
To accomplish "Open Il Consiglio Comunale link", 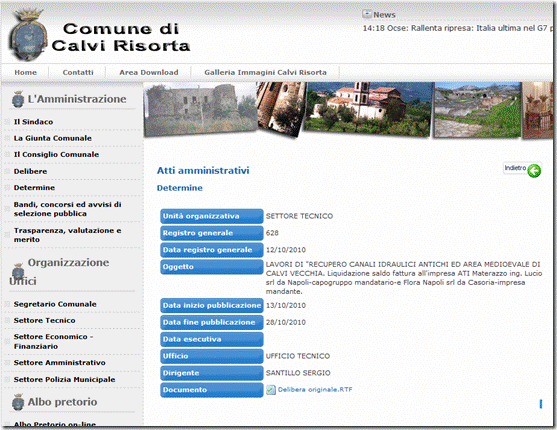I will click(56, 154).
